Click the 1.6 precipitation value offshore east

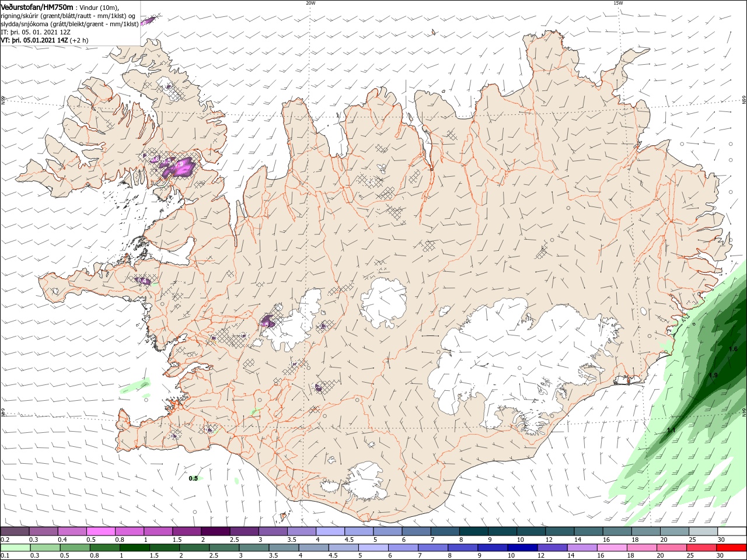pos(734,349)
